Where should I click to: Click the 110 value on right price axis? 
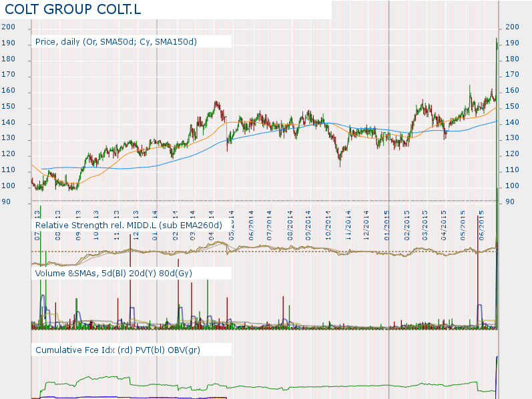[513, 169]
